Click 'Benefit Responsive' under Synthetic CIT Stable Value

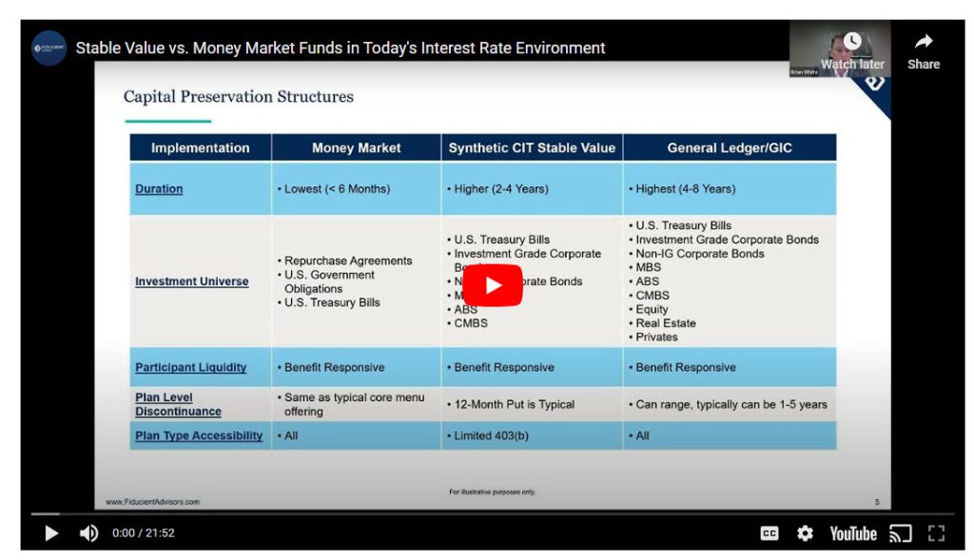pos(504,368)
